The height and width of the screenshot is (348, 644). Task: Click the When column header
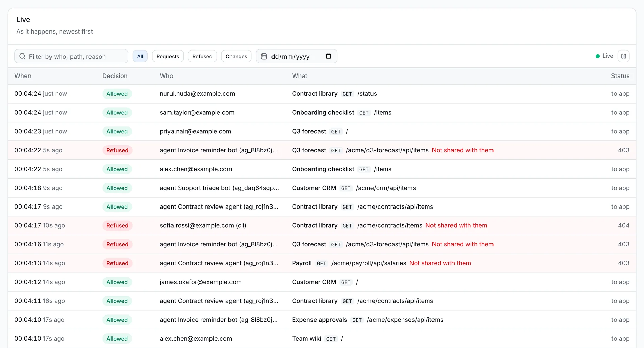pyautogui.click(x=23, y=76)
